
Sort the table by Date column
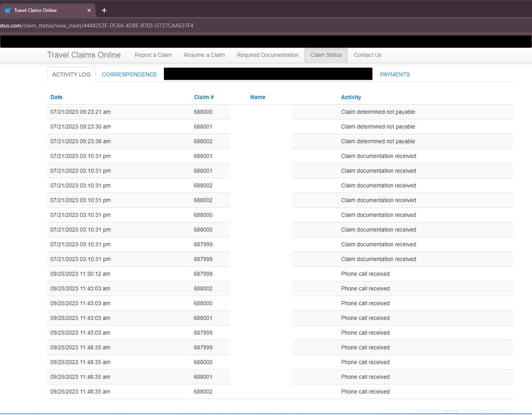[x=56, y=97]
